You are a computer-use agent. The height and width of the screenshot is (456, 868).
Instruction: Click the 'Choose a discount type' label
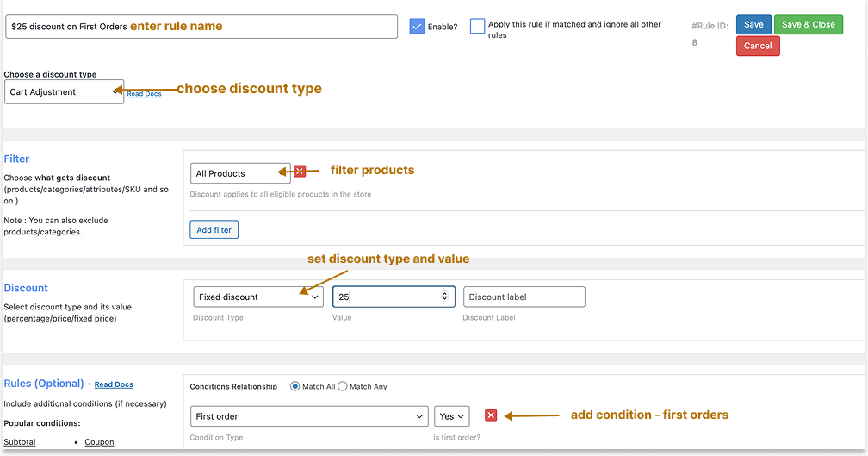[x=50, y=74]
